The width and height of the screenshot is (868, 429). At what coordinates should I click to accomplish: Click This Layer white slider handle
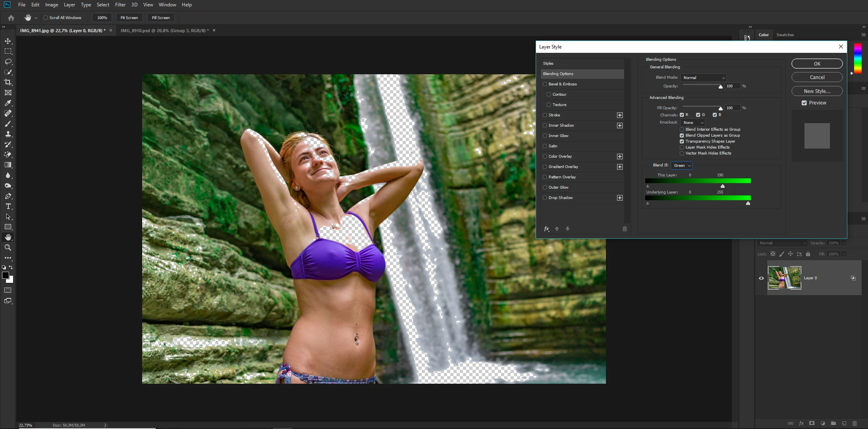[x=723, y=186]
